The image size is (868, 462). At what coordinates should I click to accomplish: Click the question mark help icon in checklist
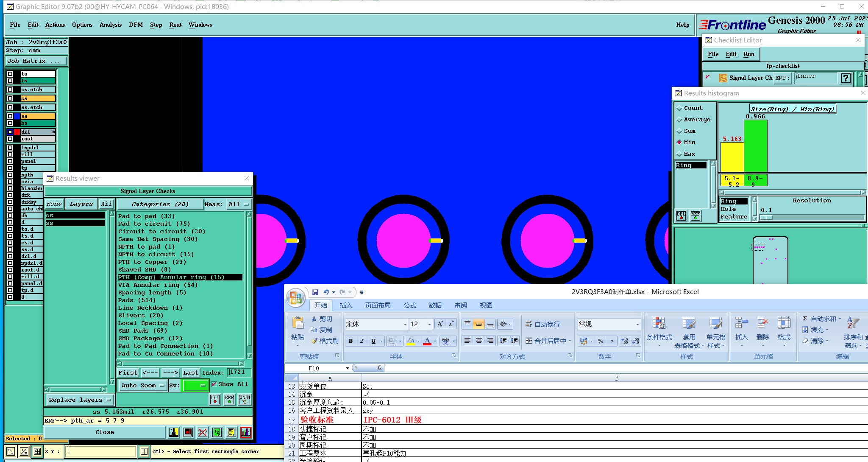point(846,78)
